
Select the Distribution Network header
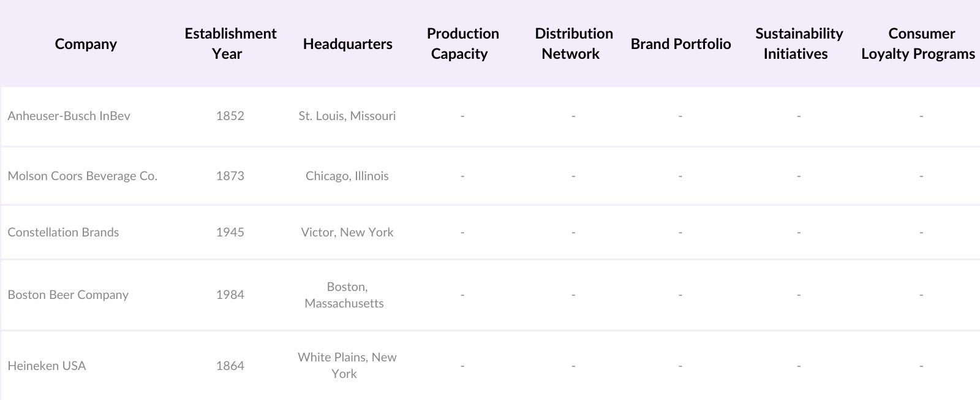(x=573, y=43)
